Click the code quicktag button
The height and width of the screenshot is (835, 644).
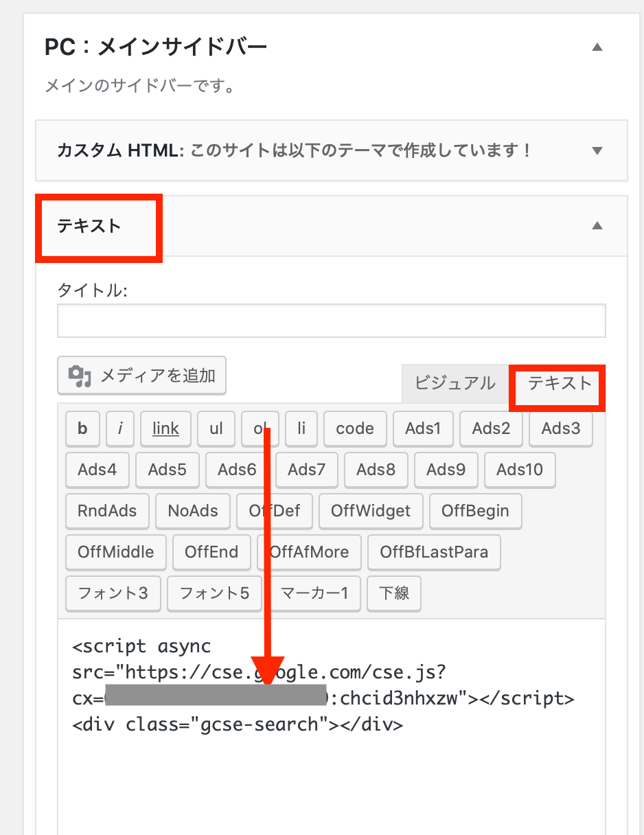pos(355,428)
